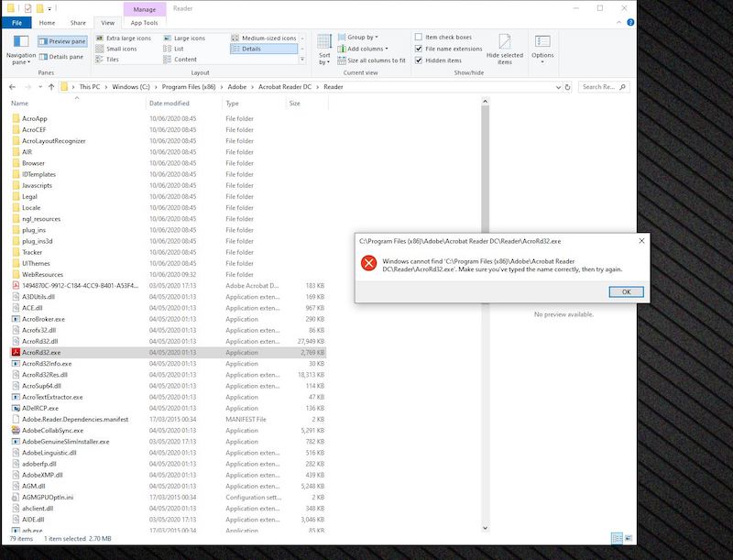
Task: Choose Medium-sized icons layout
Action: pos(265,37)
